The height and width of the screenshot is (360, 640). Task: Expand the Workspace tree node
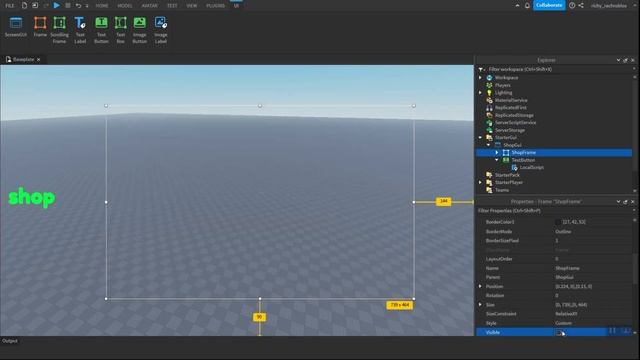(480, 78)
